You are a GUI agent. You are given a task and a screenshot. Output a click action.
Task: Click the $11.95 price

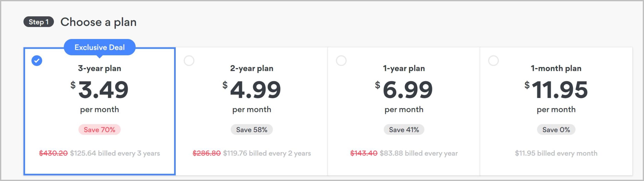coord(556,90)
